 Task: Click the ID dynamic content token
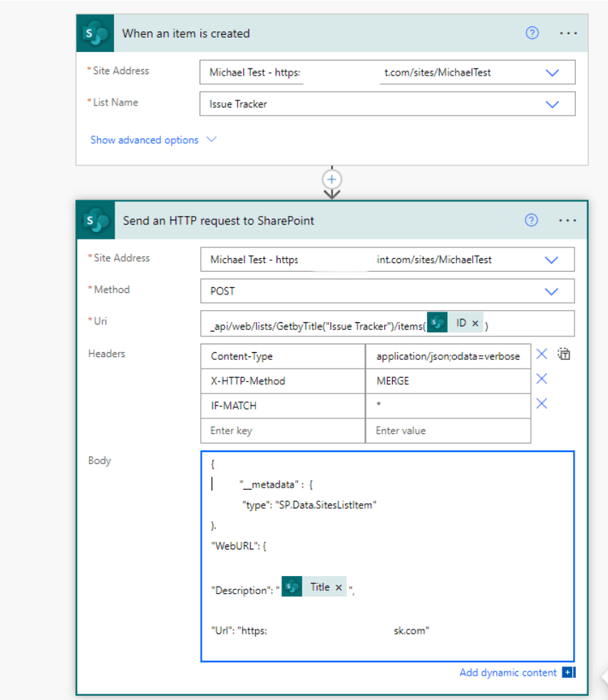tap(455, 323)
